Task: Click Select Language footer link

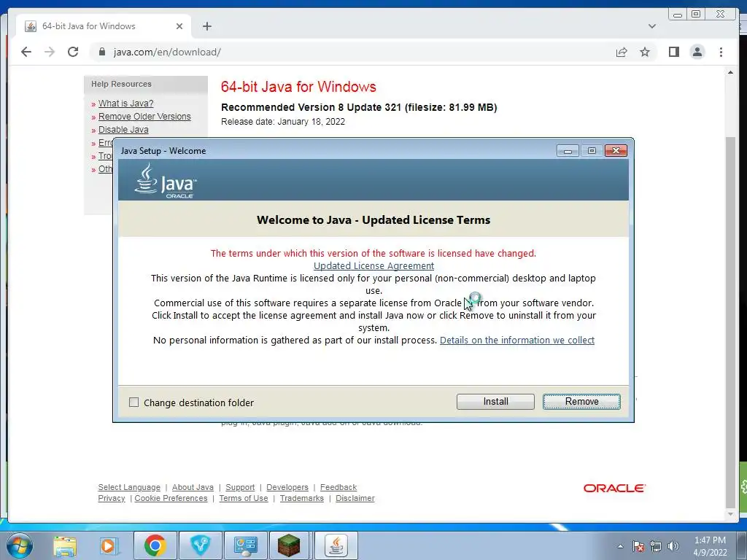Action: (x=129, y=487)
